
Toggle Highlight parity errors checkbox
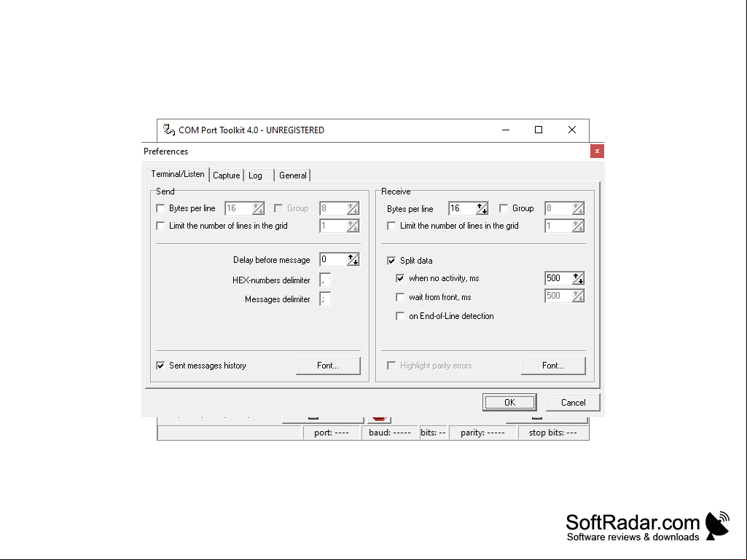click(391, 366)
